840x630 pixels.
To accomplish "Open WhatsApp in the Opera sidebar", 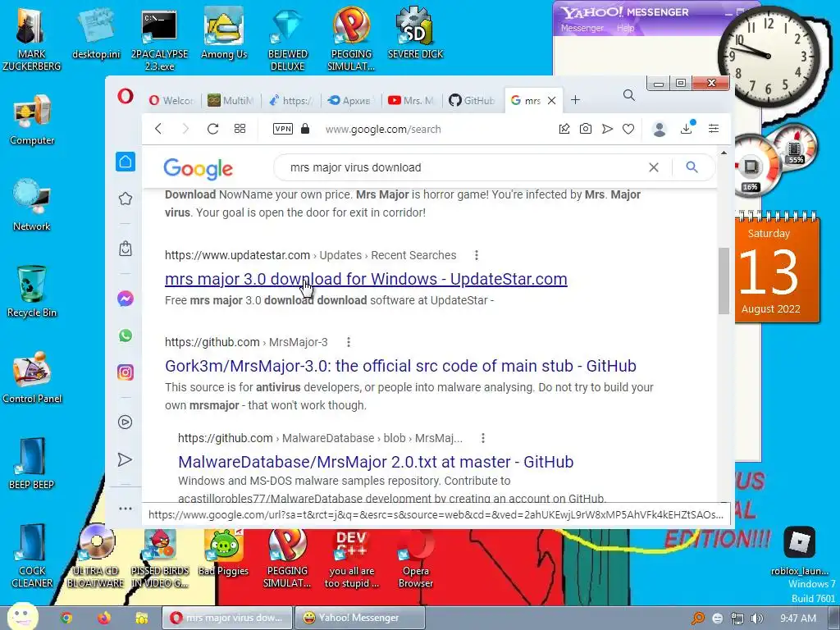I will (126, 336).
